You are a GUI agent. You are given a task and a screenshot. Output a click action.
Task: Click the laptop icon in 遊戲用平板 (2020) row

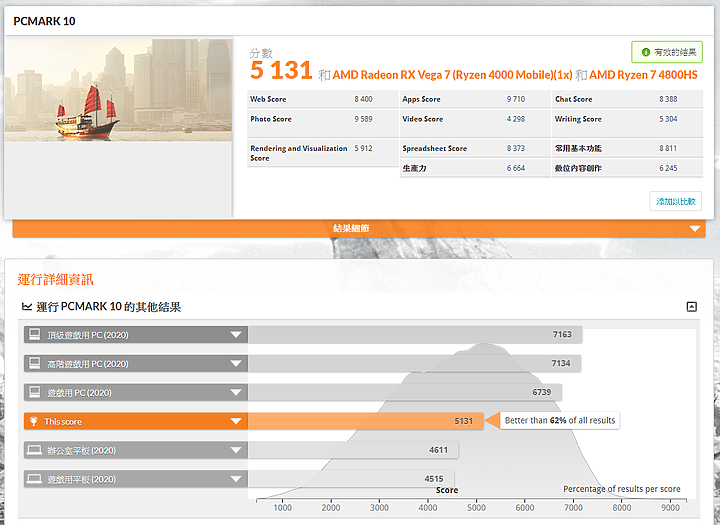pyautogui.click(x=34, y=479)
